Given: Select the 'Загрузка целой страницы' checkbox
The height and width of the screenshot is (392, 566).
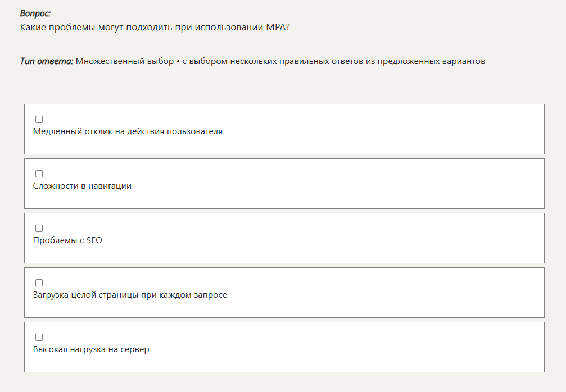Looking at the screenshot, I should 39,283.
